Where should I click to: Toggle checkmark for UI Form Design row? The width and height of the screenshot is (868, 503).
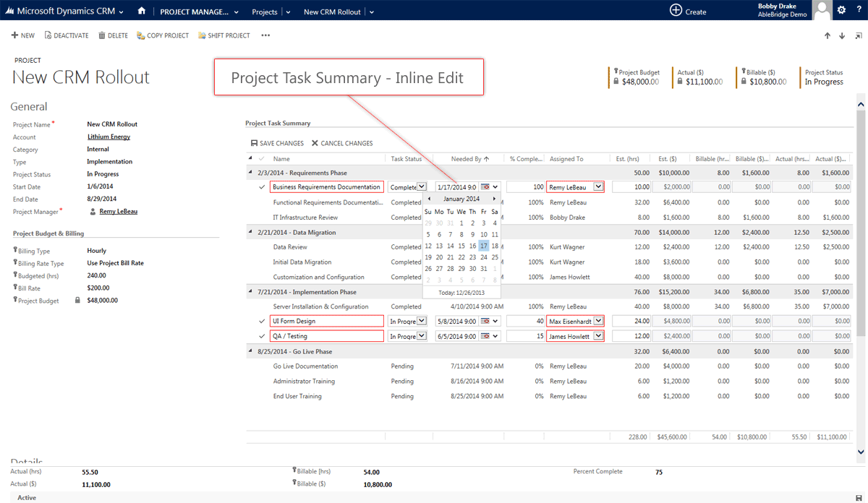(262, 321)
